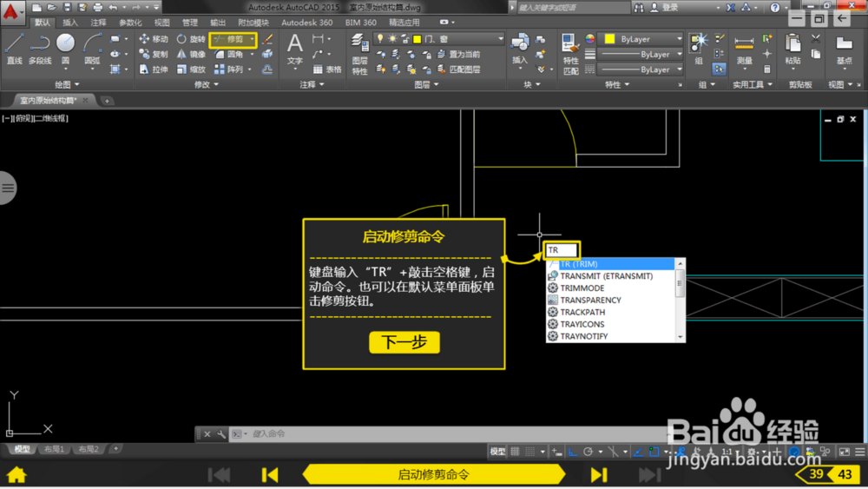Switch to the 布局1 layout tab
The height and width of the screenshot is (489, 868).
tap(54, 449)
